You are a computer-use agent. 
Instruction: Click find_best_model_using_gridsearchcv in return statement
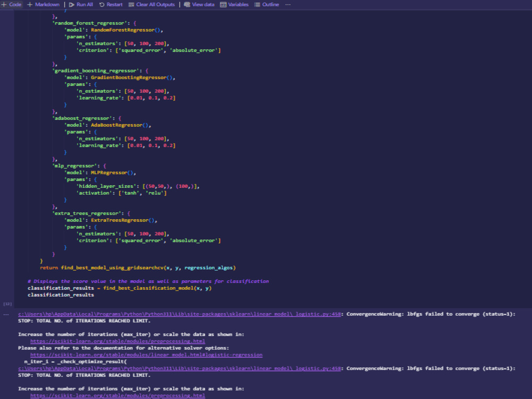tap(112, 268)
